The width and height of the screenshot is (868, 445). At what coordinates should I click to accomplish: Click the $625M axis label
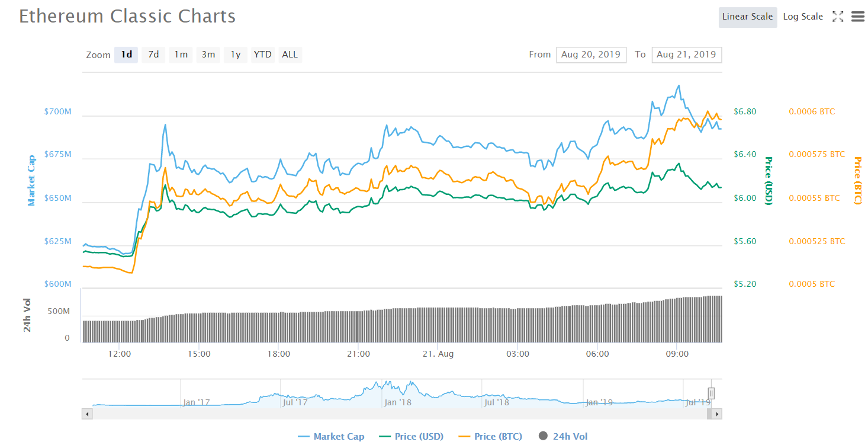[57, 241]
